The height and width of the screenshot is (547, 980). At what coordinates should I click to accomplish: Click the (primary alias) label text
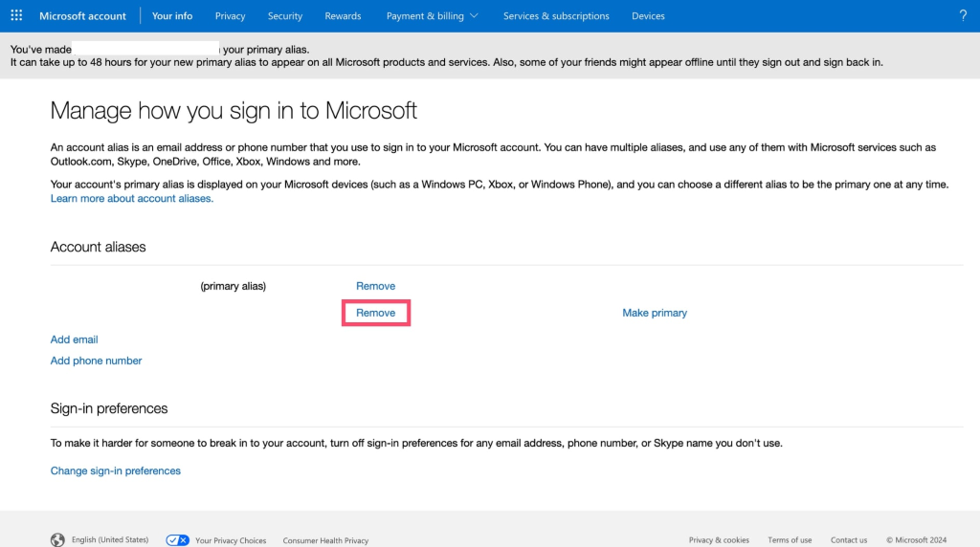(234, 286)
